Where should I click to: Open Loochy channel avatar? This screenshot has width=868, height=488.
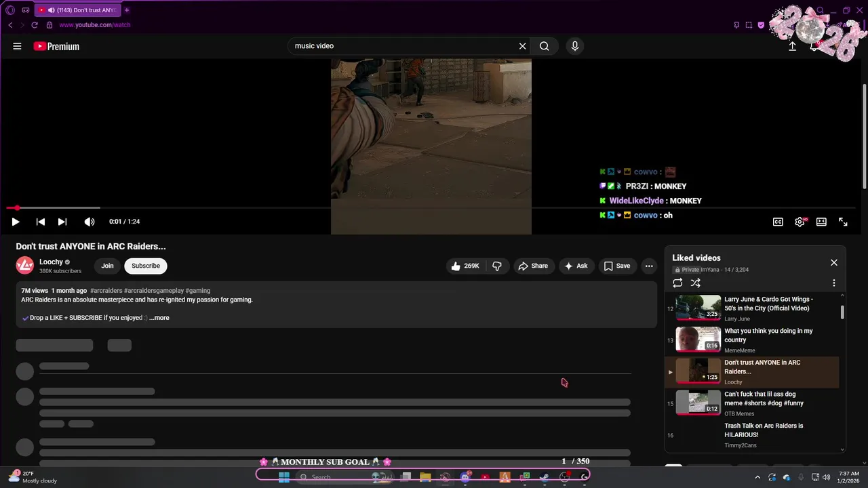click(x=25, y=266)
